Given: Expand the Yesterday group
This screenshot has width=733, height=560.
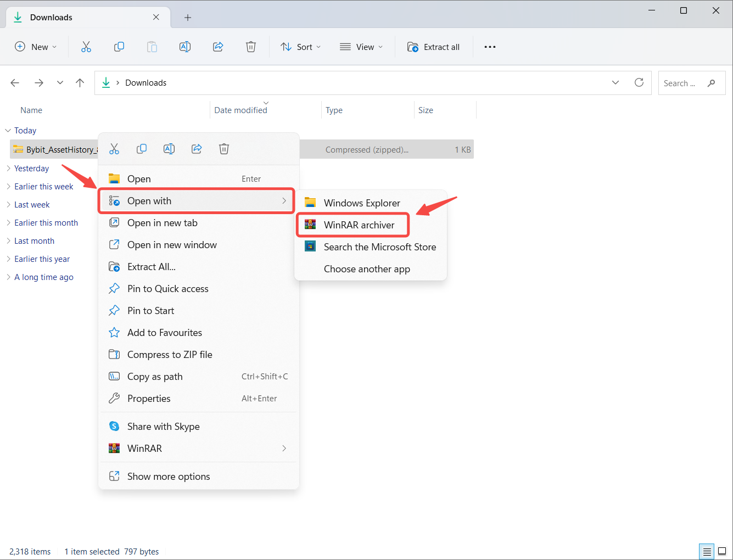Looking at the screenshot, I should pos(8,169).
